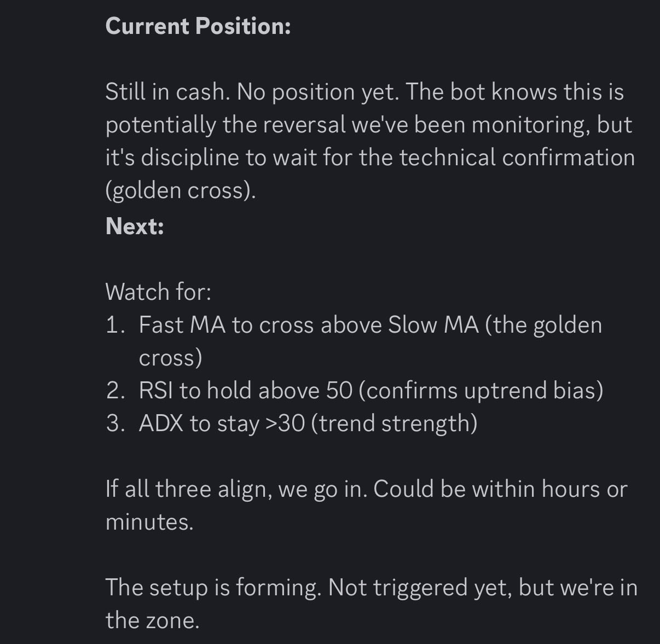Click the "Watch for:" line
Screen dimensions: 660x644
(x=158, y=292)
